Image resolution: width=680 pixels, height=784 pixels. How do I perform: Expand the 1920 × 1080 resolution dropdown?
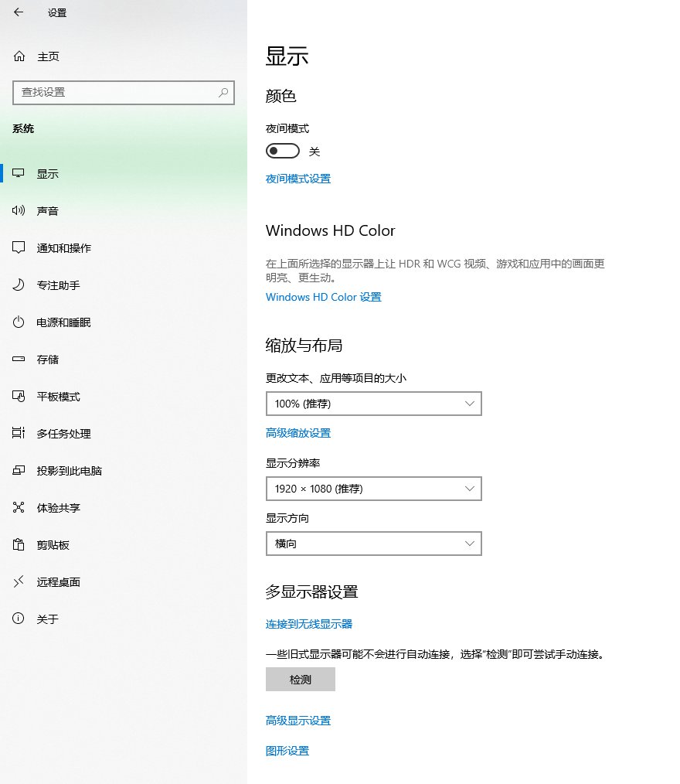point(374,489)
